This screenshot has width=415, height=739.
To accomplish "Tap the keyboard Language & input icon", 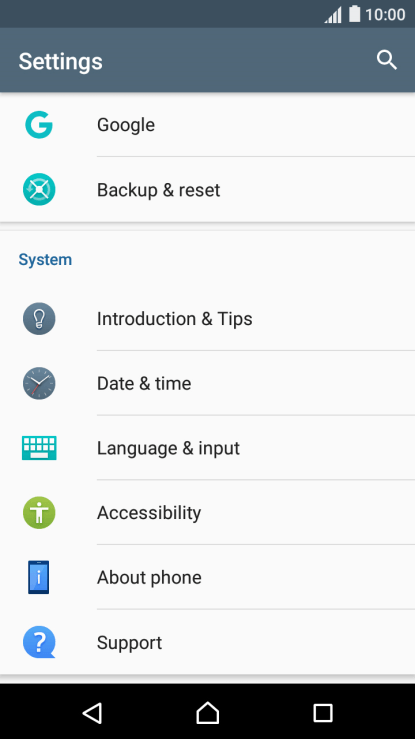I will click(39, 448).
